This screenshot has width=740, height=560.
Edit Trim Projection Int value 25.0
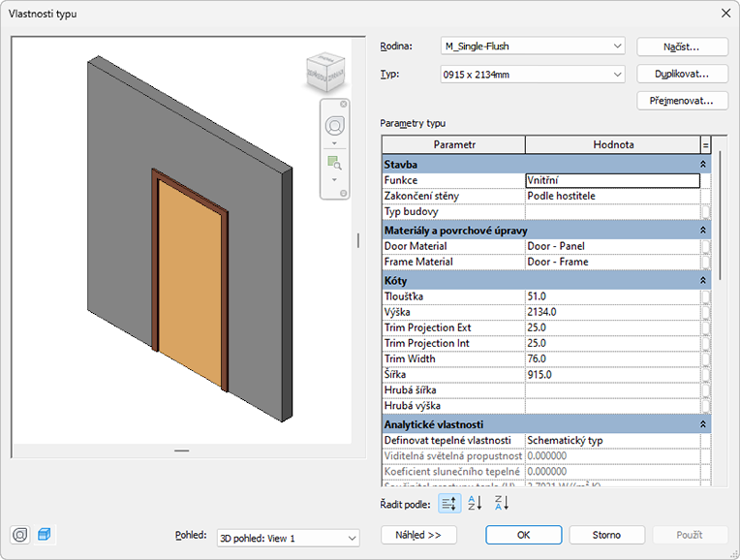click(x=612, y=343)
